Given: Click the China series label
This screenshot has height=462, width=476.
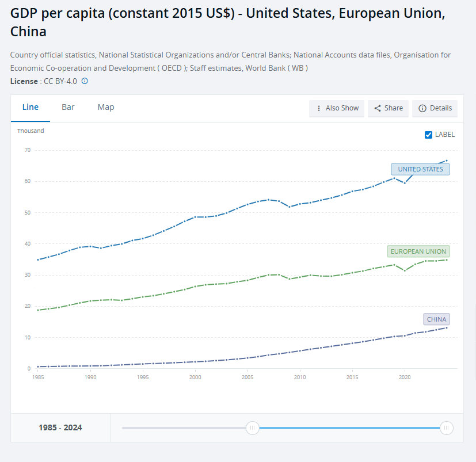Looking at the screenshot, I should [436, 319].
